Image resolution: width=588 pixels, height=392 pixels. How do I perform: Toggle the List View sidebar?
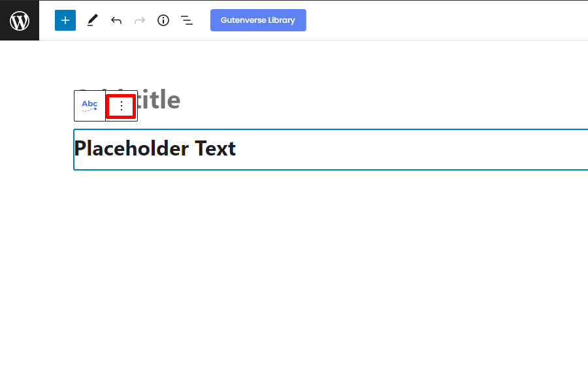(187, 20)
